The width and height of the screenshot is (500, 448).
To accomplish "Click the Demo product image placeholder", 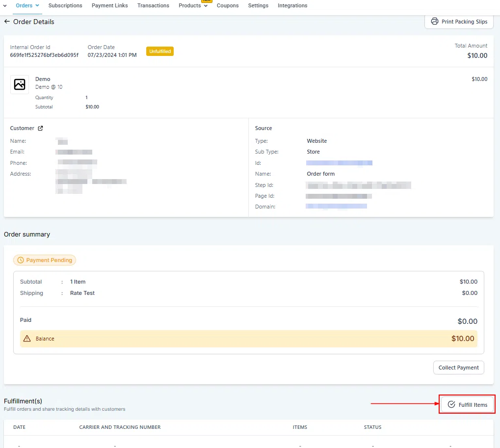I will point(20,84).
